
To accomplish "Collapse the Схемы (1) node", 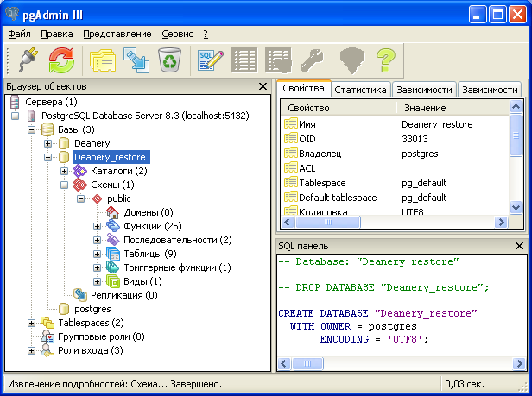I will click(x=64, y=185).
